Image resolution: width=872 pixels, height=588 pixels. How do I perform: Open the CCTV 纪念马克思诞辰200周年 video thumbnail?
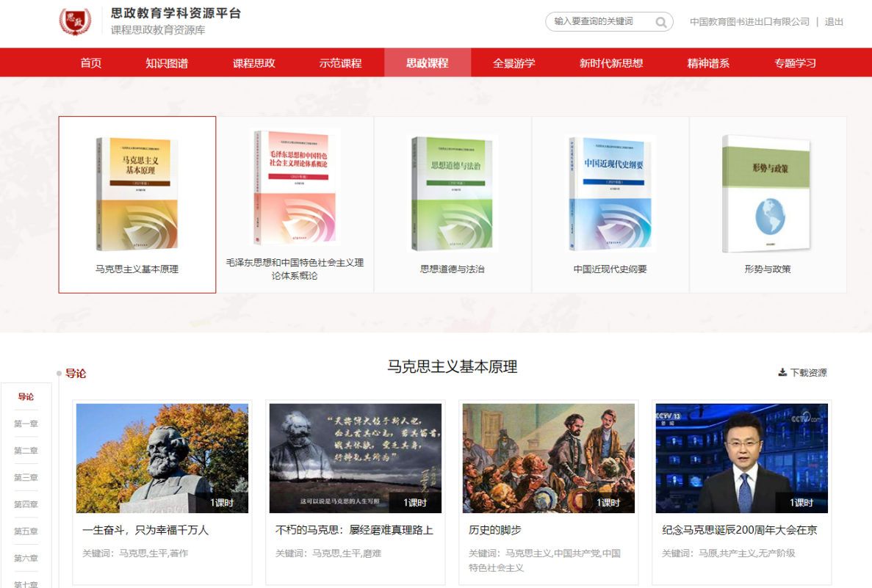coord(741,458)
